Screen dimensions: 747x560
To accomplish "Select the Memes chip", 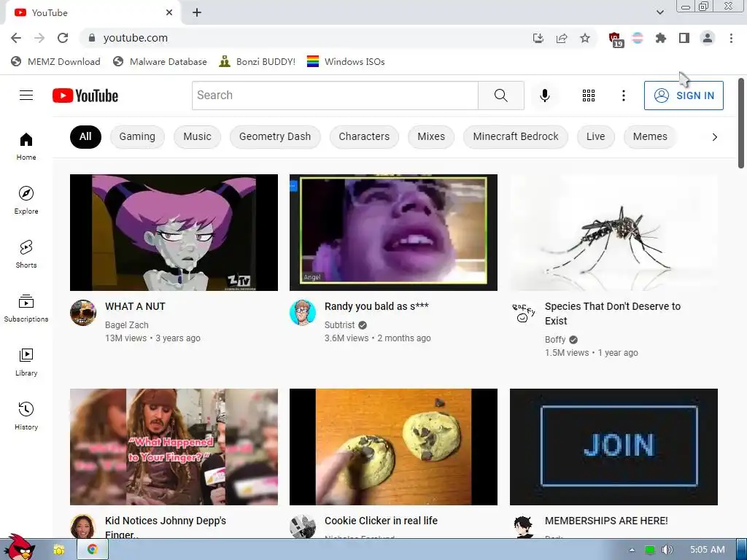I will (x=650, y=136).
